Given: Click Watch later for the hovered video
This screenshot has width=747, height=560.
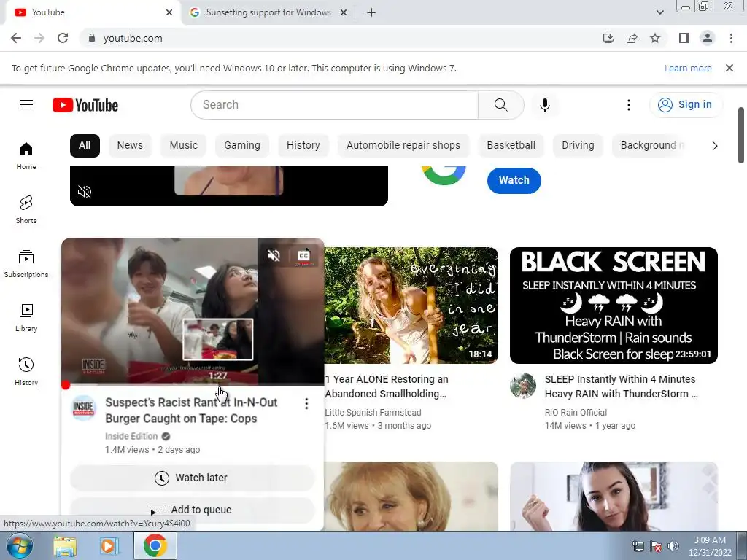Looking at the screenshot, I should pyautogui.click(x=193, y=478).
